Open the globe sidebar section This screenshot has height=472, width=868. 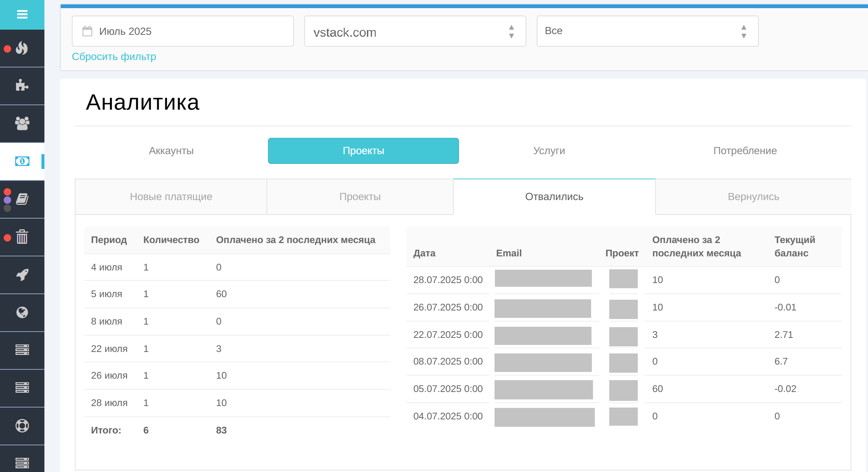pyautogui.click(x=22, y=312)
